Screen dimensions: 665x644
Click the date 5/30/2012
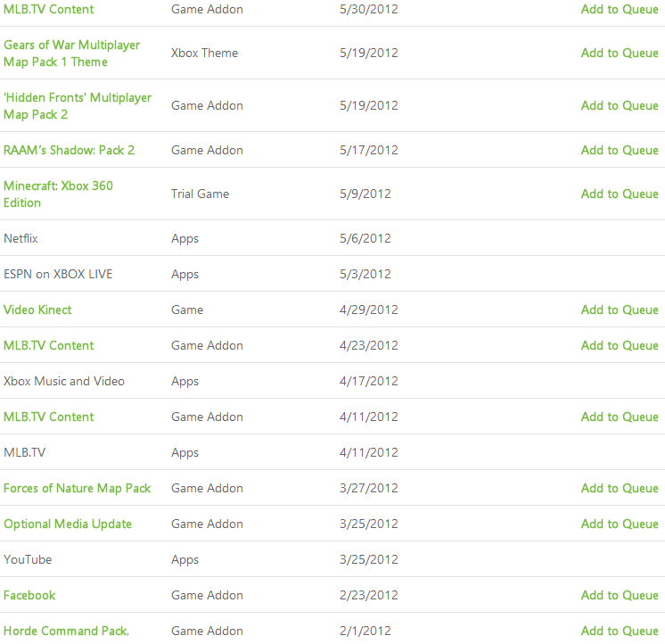369,9
